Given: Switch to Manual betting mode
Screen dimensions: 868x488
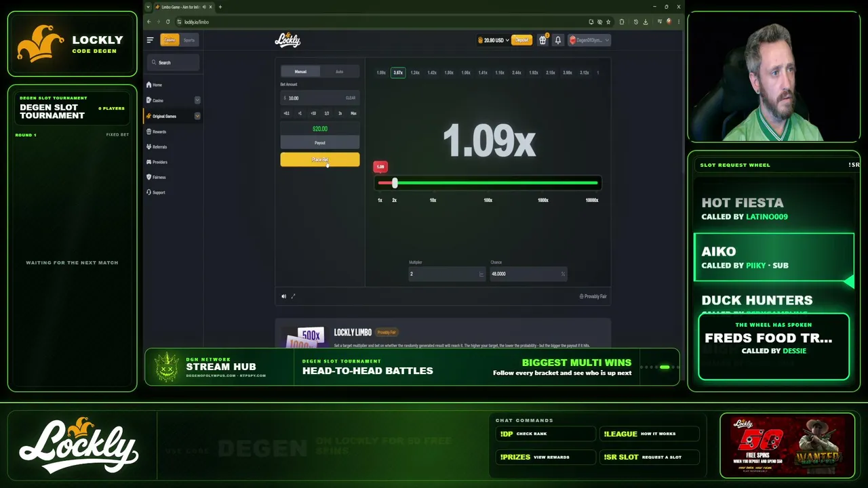Looking at the screenshot, I should click(x=300, y=72).
